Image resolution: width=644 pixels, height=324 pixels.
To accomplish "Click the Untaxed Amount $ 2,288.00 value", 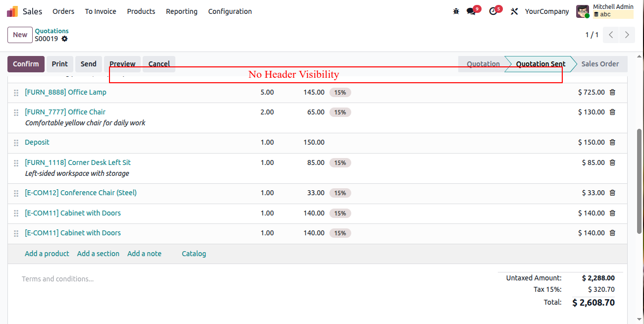I will 598,278.
